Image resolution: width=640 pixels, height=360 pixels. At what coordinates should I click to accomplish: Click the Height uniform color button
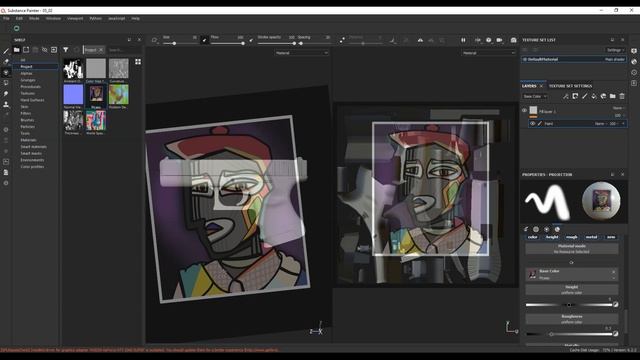(x=571, y=290)
